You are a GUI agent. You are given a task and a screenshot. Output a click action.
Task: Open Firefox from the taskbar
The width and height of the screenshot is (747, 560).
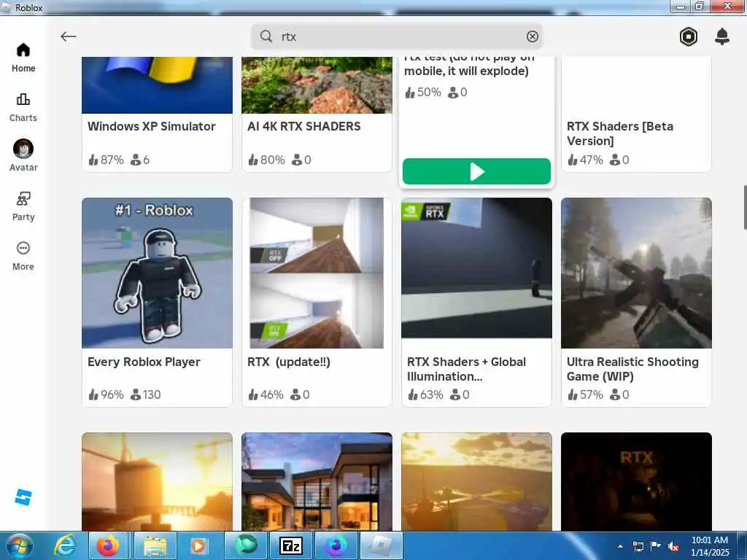[108, 545]
